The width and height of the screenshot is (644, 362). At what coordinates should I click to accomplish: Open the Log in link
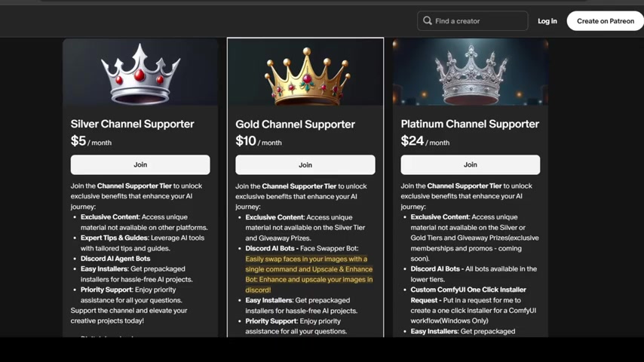coord(547,21)
